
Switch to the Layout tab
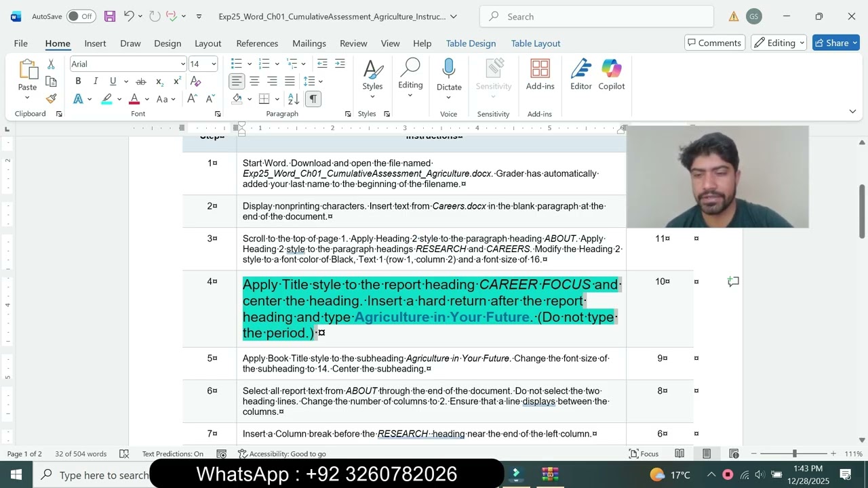208,43
